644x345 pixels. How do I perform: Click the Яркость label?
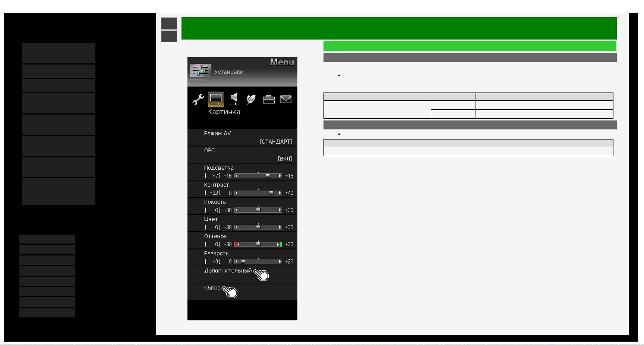click(215, 202)
